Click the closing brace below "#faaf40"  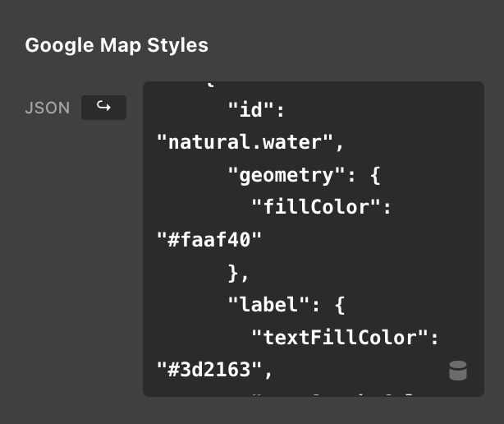(232, 272)
